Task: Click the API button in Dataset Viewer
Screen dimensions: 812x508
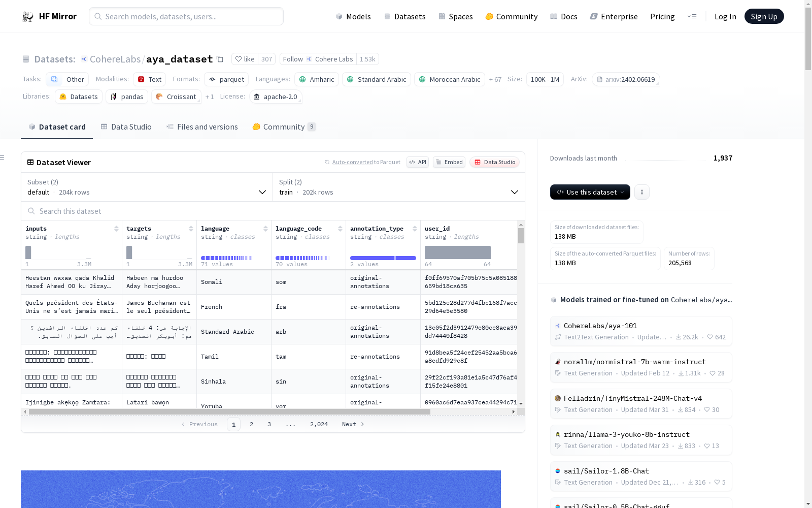Action: (x=418, y=162)
